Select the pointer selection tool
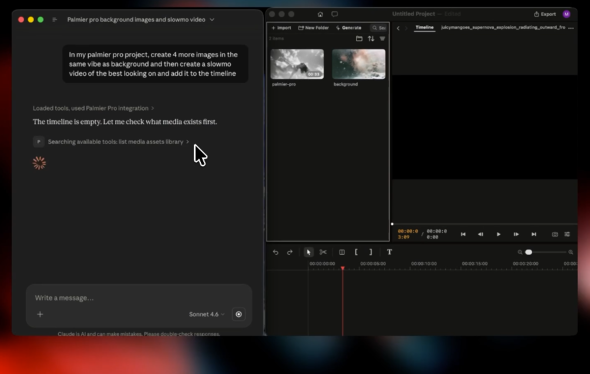Screen dimensions: 590x374 point(309,252)
